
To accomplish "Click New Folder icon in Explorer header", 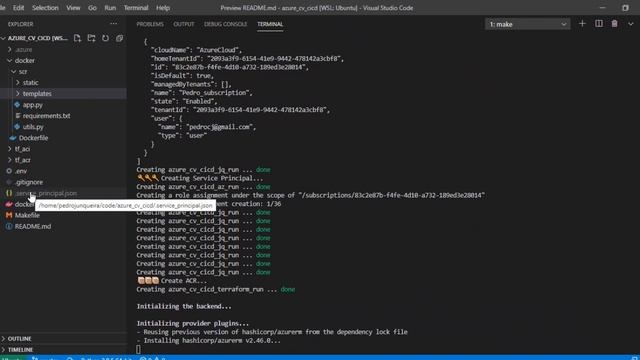I will [91, 38].
